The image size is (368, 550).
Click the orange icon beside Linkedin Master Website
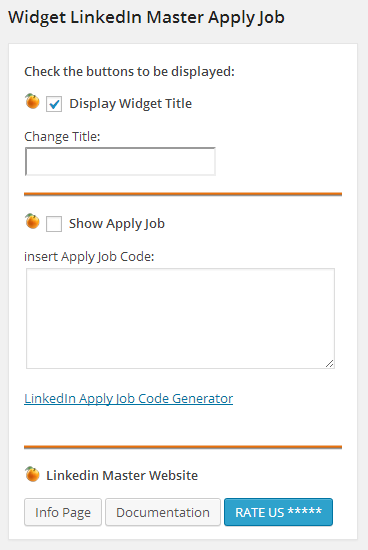(x=32, y=474)
